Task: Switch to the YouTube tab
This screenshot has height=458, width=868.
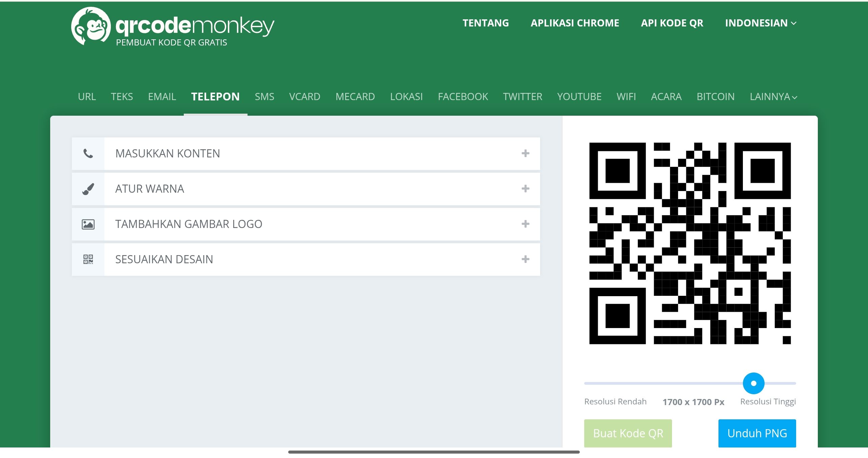Action: [579, 97]
